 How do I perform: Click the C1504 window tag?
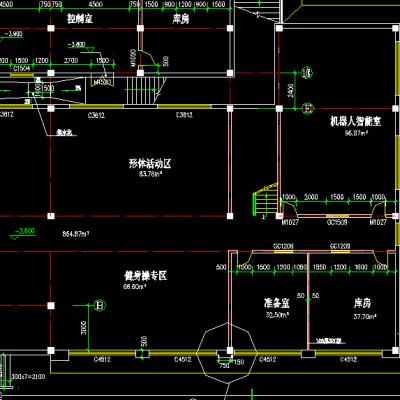click(x=22, y=68)
